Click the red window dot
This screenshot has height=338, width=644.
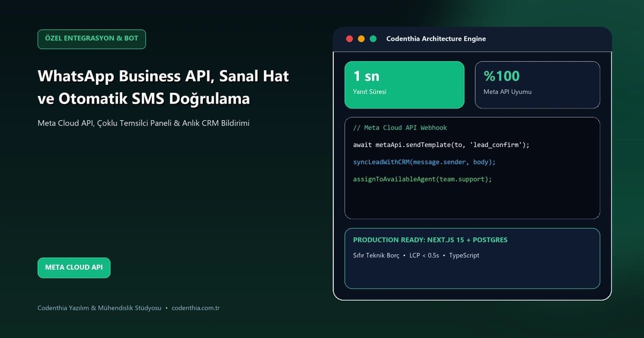point(349,39)
